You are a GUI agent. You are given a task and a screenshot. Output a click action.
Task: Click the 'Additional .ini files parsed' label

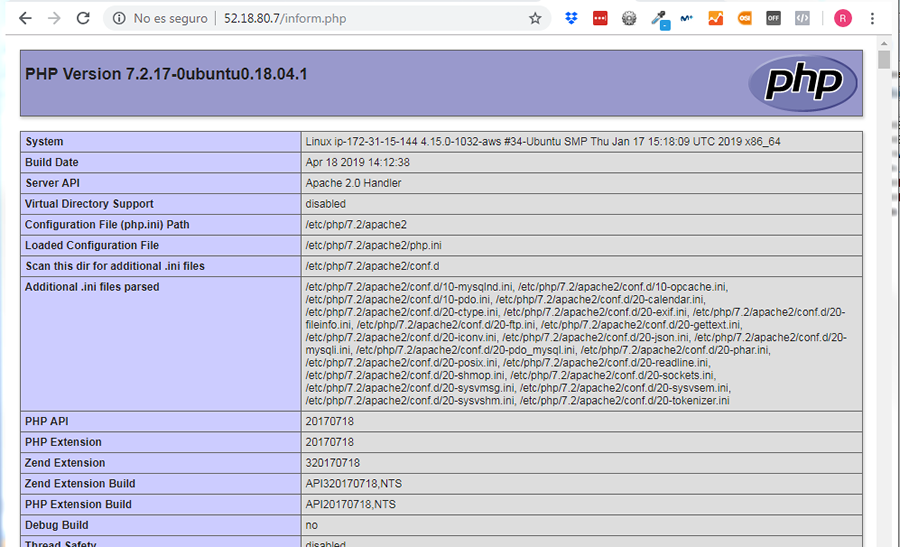(92, 286)
